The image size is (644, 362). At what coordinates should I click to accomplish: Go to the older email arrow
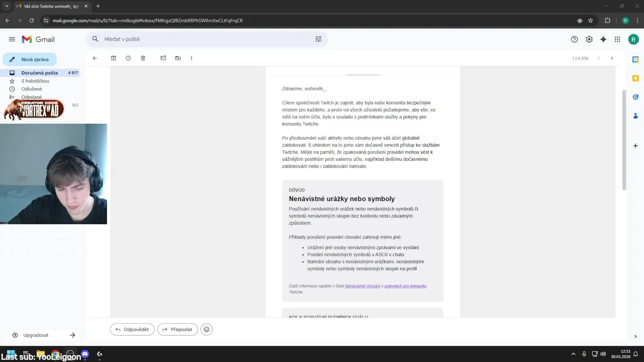tap(612, 58)
